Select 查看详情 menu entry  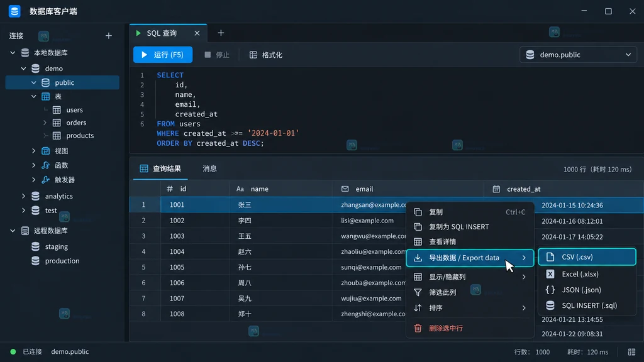(470, 242)
